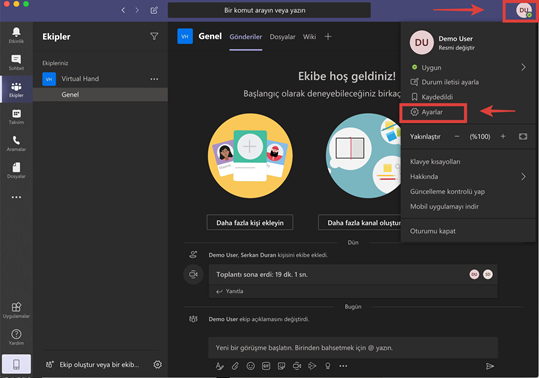Open the Sohbet chat icon
The width and height of the screenshot is (539, 378).
16,62
